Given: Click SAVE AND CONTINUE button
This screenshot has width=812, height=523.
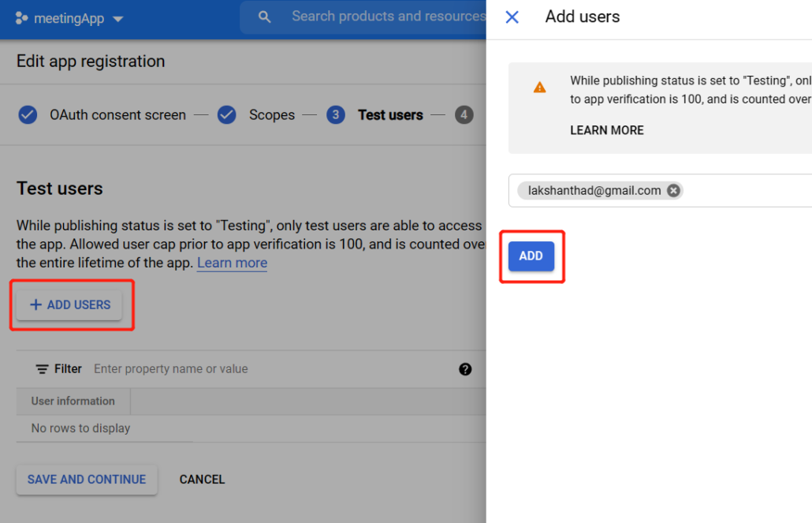Looking at the screenshot, I should pos(87,480).
